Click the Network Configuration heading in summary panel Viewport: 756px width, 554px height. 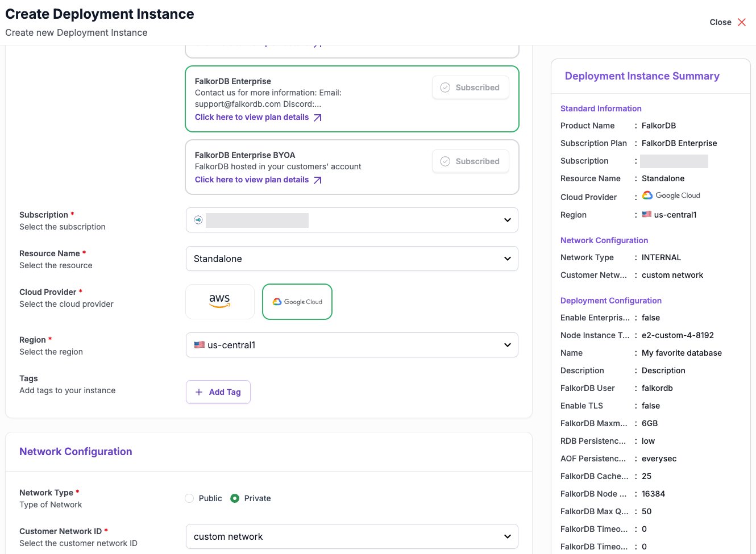(604, 240)
